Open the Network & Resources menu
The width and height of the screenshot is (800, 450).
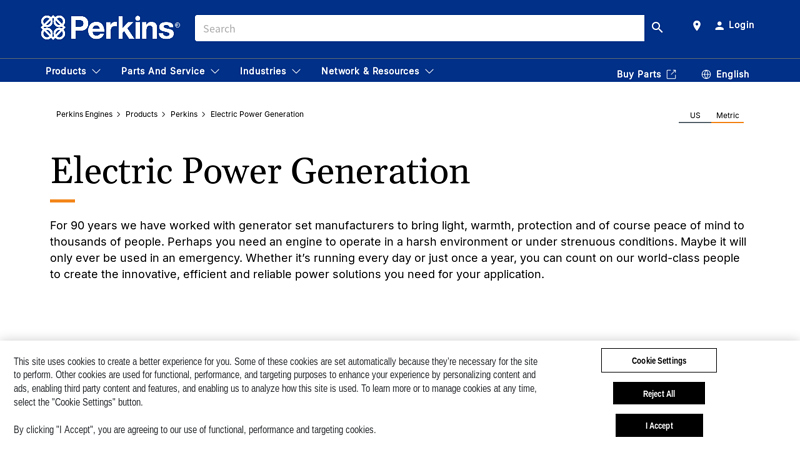(x=370, y=71)
